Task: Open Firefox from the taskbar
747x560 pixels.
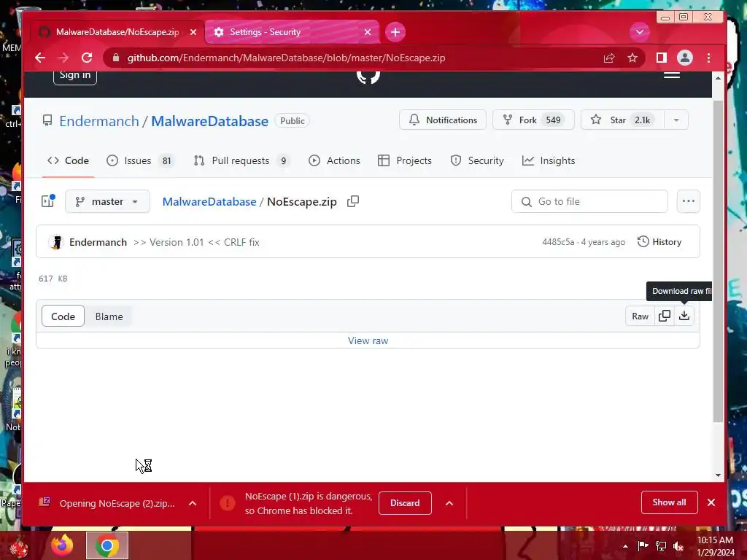Action: (63, 545)
